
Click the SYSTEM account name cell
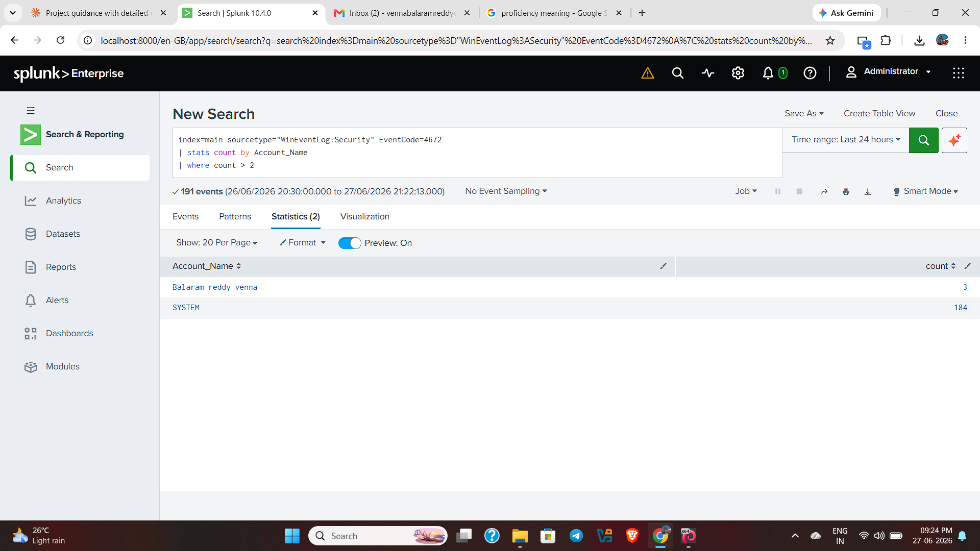(x=186, y=308)
